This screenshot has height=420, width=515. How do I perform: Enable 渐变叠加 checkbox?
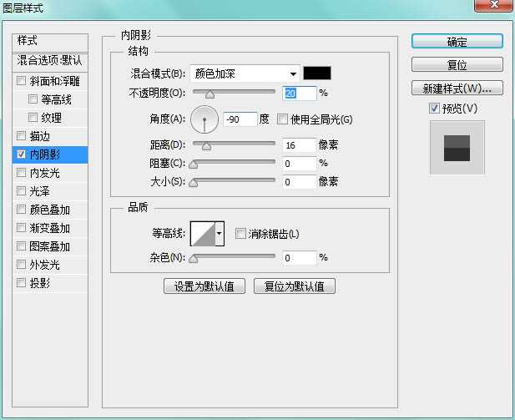(22, 227)
